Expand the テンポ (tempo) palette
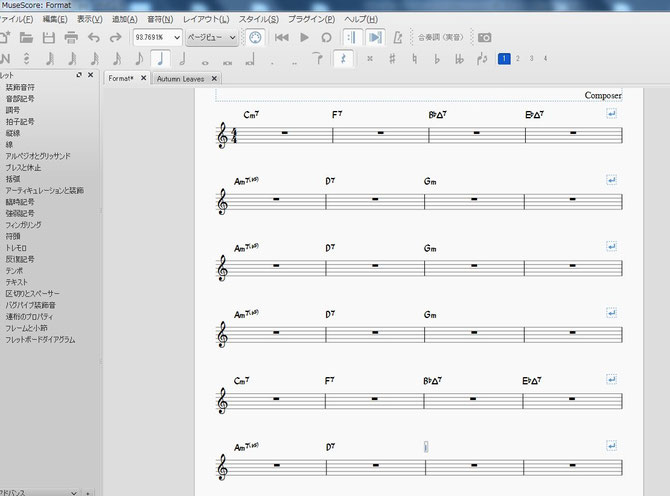Screen dimensions: 670x496 pos(14,271)
